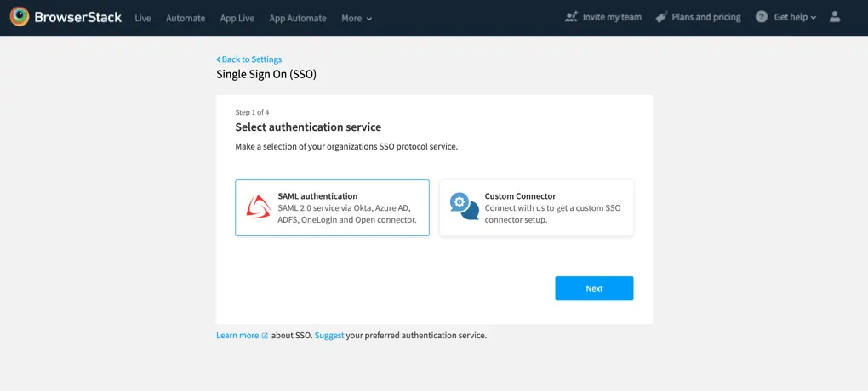Image resolution: width=868 pixels, height=391 pixels.
Task: Click the SAML 2.0 service description text
Action: point(347,213)
